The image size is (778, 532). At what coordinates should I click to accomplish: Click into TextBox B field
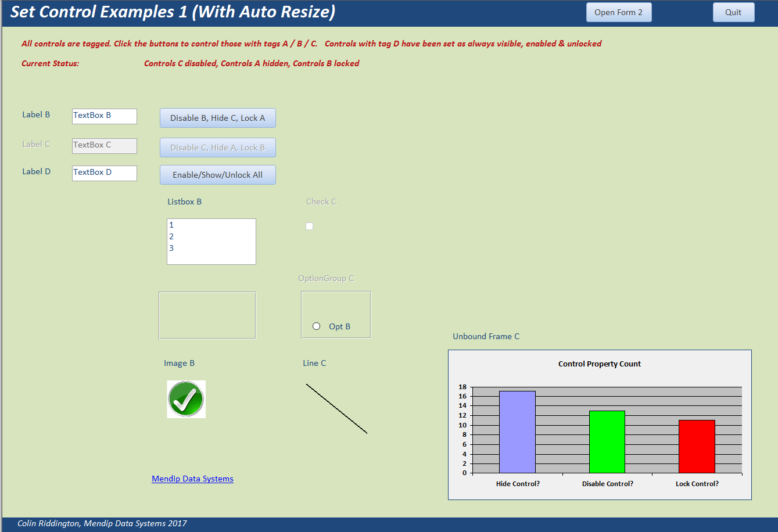pos(105,116)
